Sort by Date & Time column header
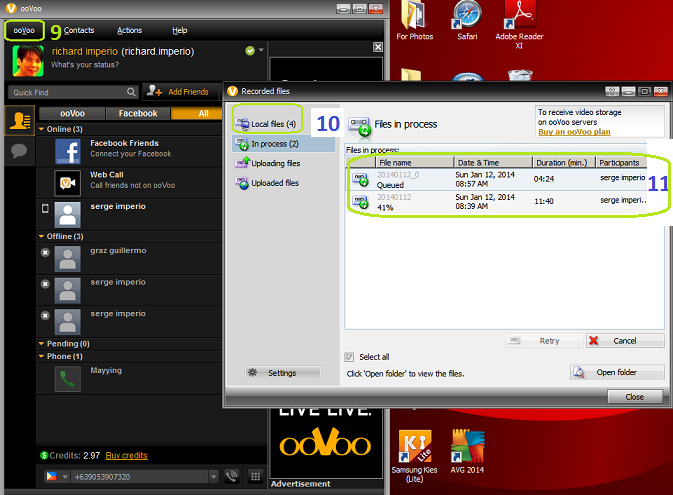Screen dimensions: 673x495 493,162
